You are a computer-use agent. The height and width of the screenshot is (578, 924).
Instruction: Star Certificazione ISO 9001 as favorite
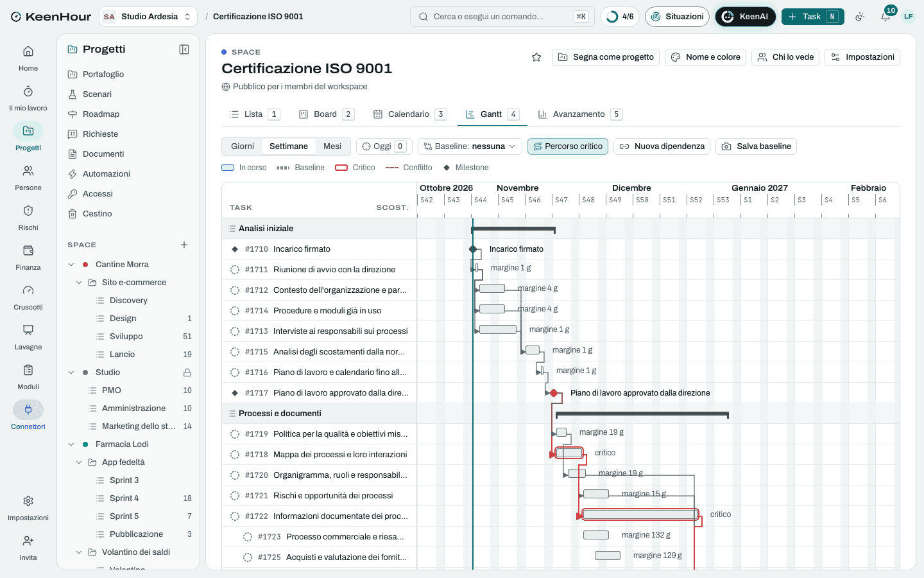536,57
